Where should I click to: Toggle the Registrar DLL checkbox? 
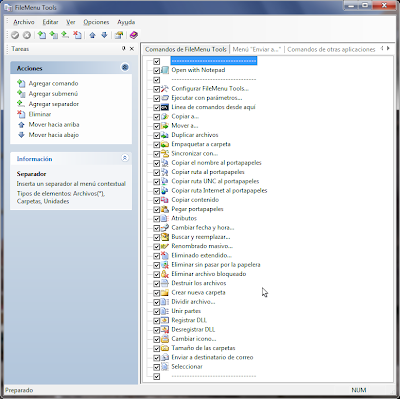coord(157,321)
